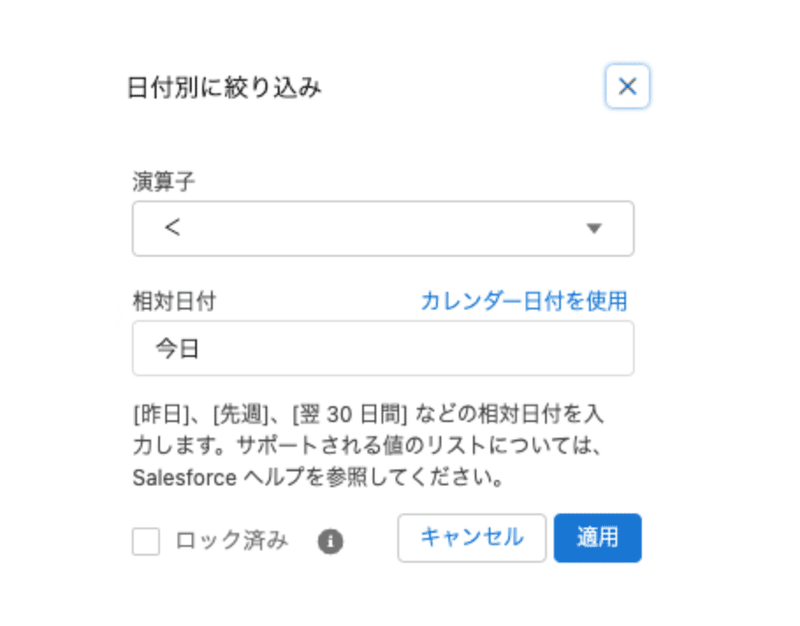Click the dropdown triangle in 演算子 field
Screen dimensions: 800x626
point(594,228)
